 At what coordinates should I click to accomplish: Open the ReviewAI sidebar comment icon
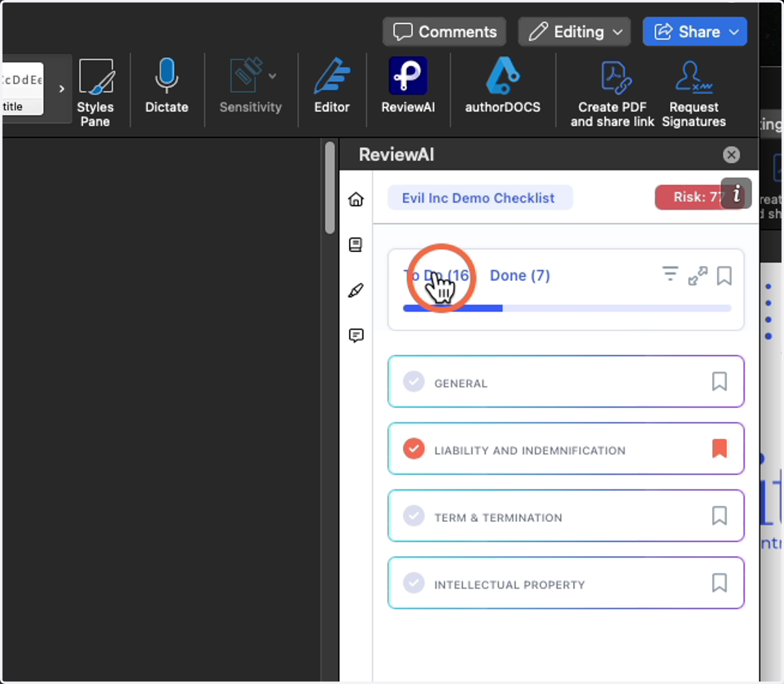coord(356,336)
